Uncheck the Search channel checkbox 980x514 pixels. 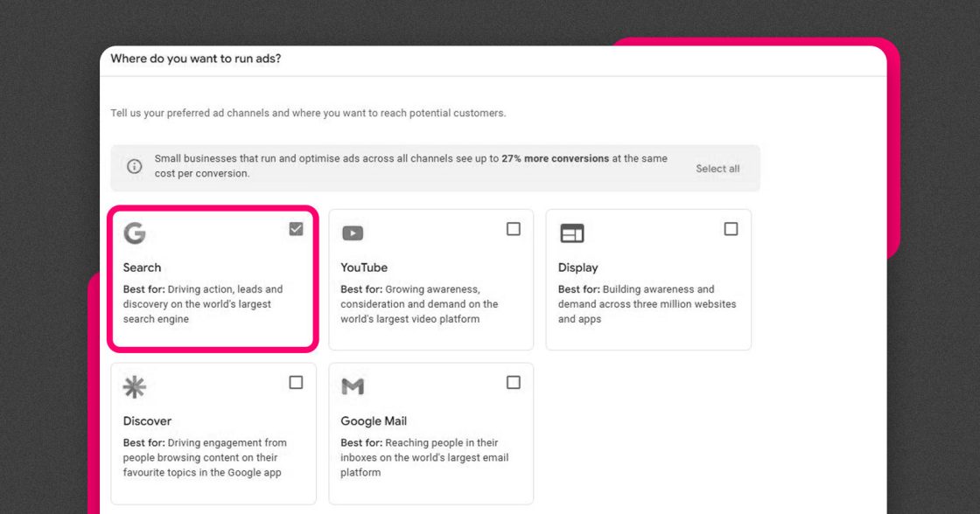[296, 229]
